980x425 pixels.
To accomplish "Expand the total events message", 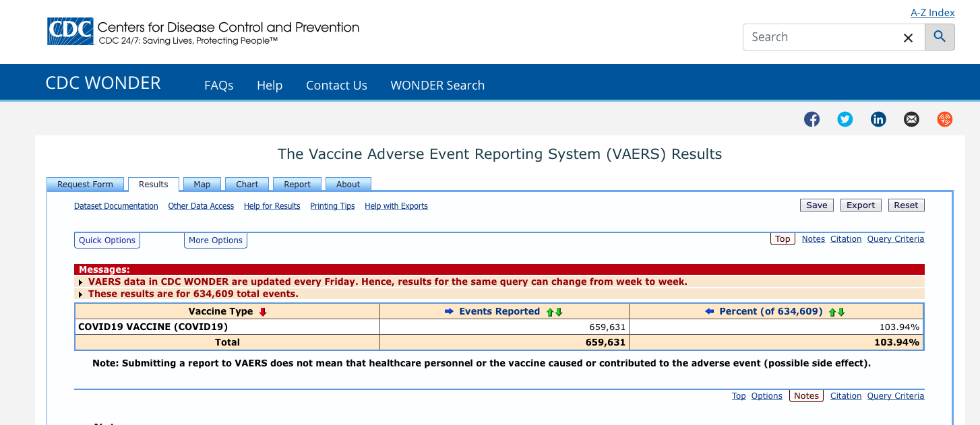I will coord(82,294).
